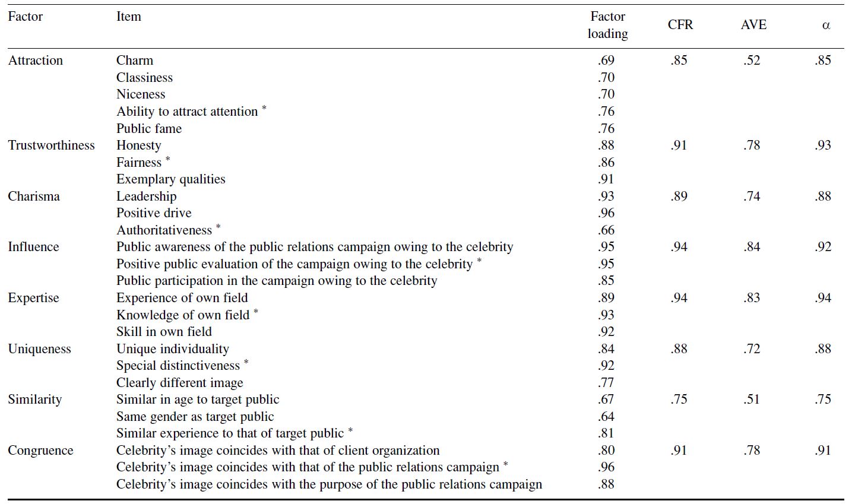Select the Skill in own field item
852x504 pixels.
pyautogui.click(x=164, y=332)
